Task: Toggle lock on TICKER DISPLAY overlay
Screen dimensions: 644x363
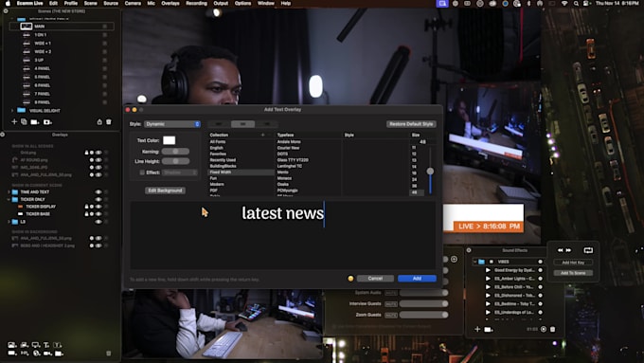Action: [87, 207]
